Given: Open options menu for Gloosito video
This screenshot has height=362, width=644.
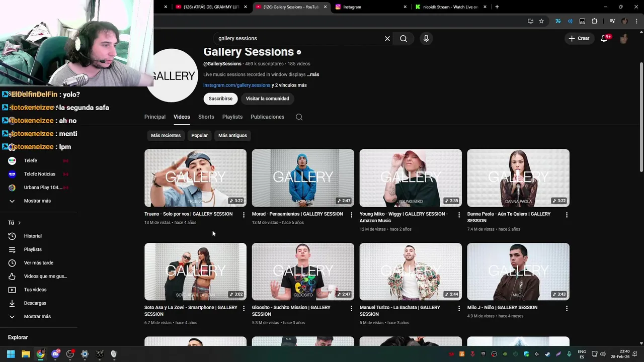Looking at the screenshot, I should pos(351,308).
